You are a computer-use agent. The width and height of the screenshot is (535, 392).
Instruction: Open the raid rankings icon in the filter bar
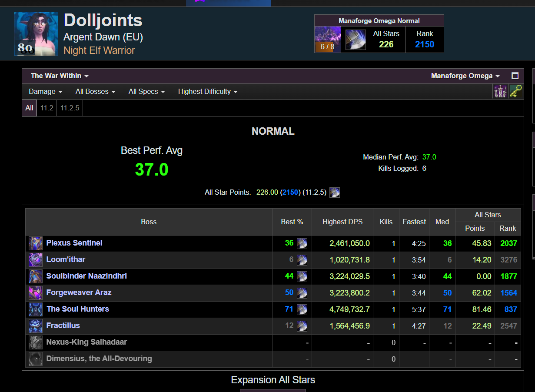(x=500, y=91)
